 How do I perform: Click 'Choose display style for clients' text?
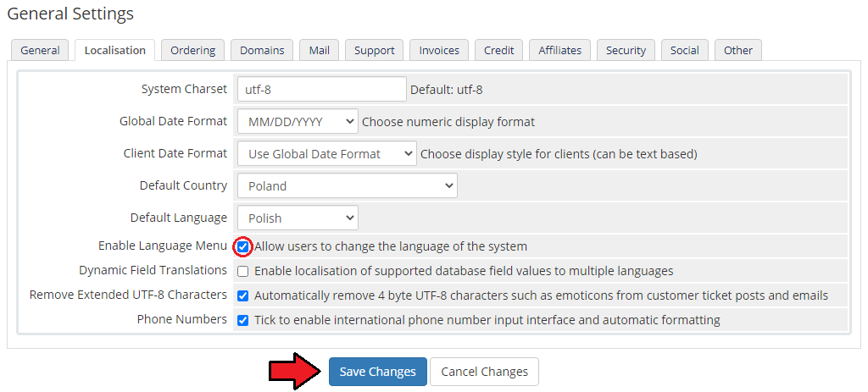click(559, 154)
